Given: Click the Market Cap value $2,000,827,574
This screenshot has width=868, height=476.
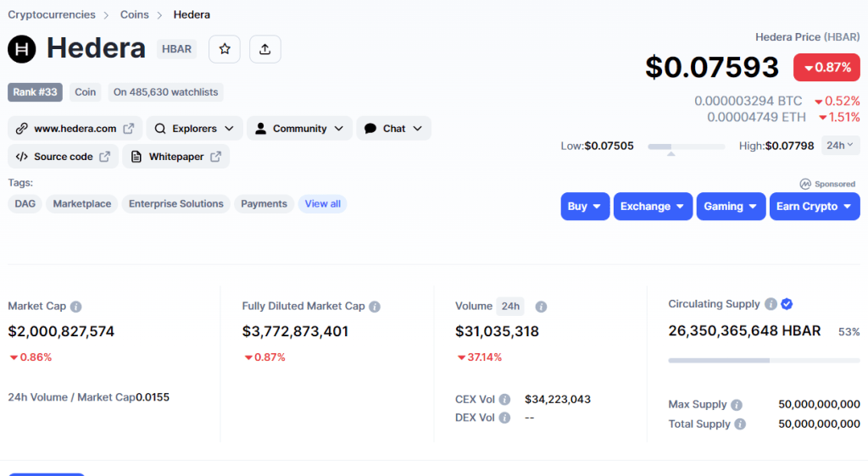Looking at the screenshot, I should tap(61, 331).
